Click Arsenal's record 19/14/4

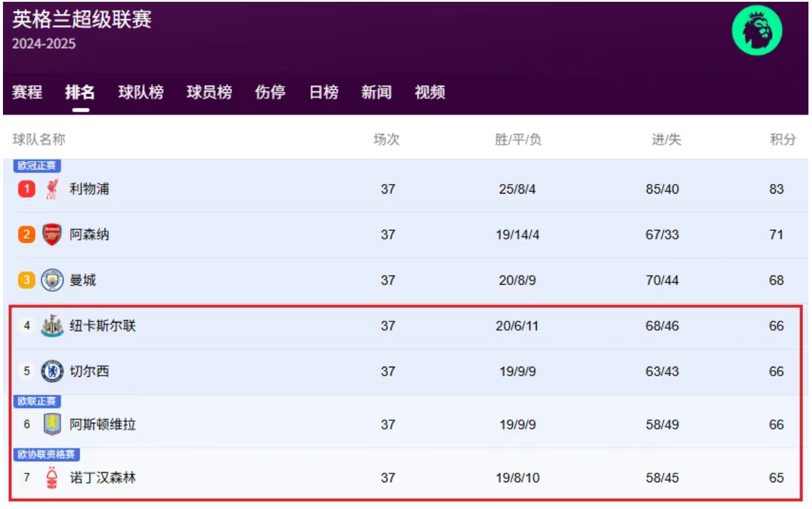[518, 235]
